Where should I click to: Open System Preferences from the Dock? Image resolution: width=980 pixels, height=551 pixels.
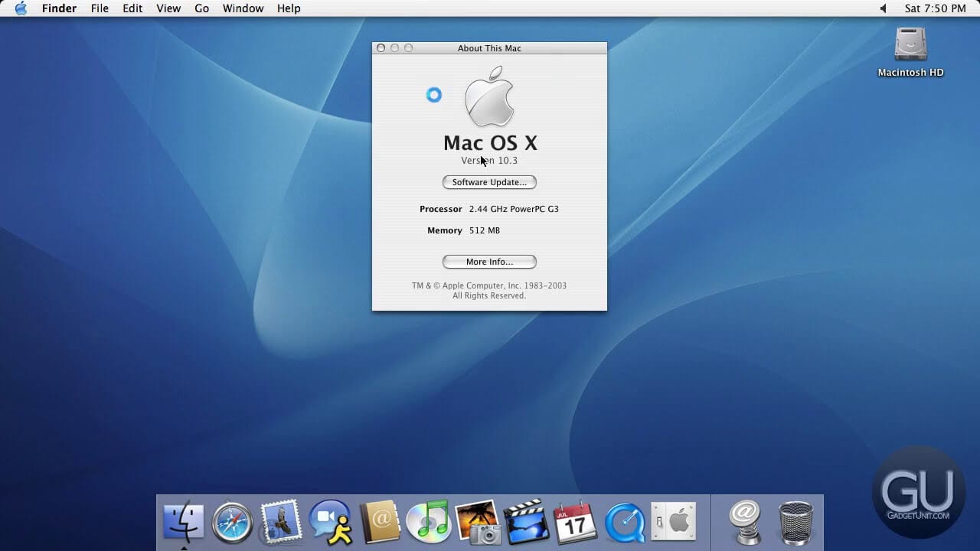pyautogui.click(x=673, y=522)
